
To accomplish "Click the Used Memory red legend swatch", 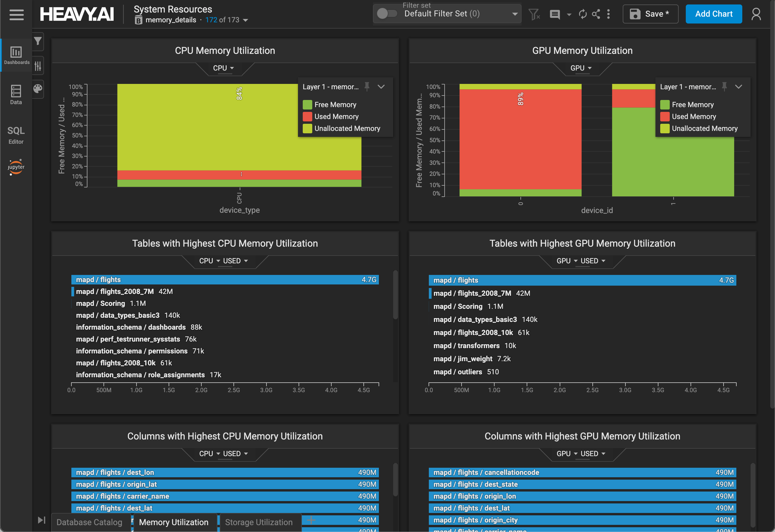I will (x=307, y=116).
